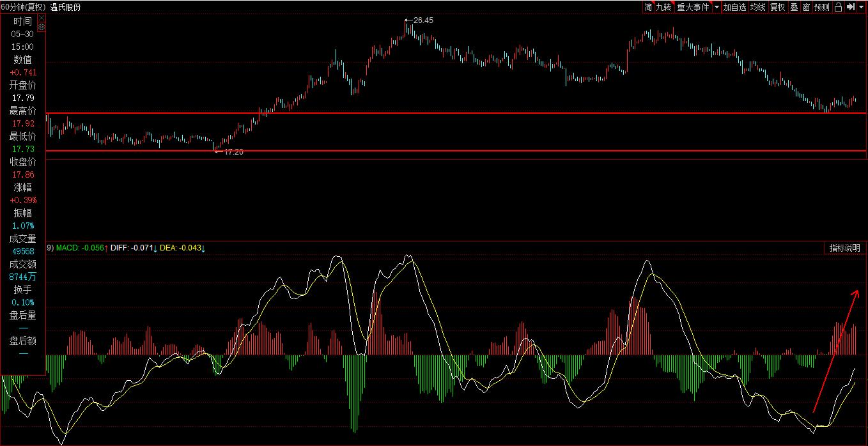This screenshot has height=446, width=868.
Task: Click the 涨幅 value +0.39%
Action: [23, 200]
